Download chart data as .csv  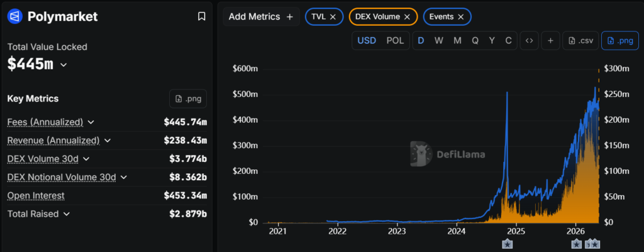[580, 41]
